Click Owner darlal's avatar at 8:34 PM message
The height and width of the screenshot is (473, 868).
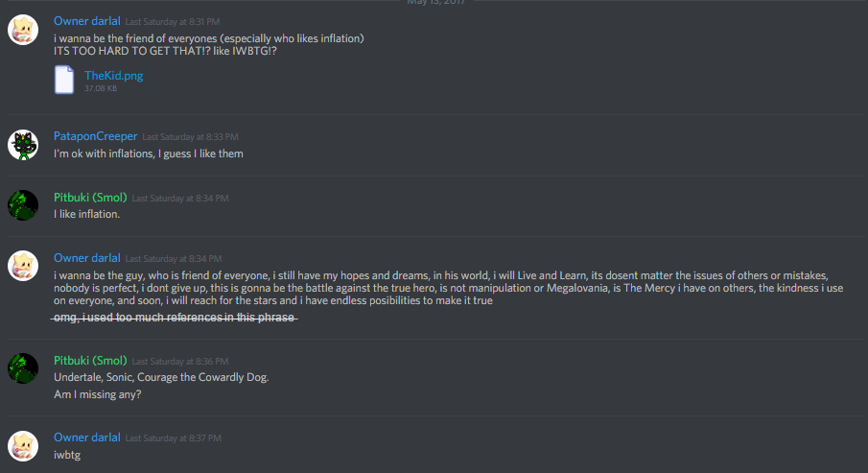[x=23, y=266]
